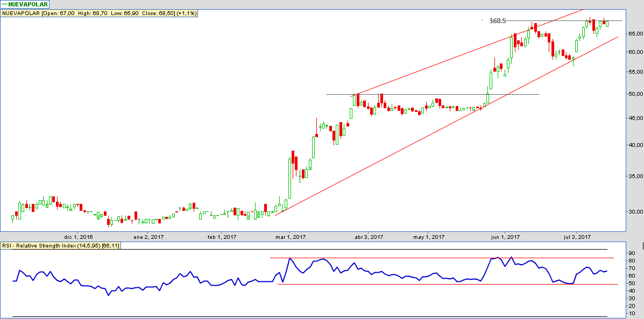644x319 pixels.
Task: Click the 65,00 price axis value
Action: click(x=635, y=33)
